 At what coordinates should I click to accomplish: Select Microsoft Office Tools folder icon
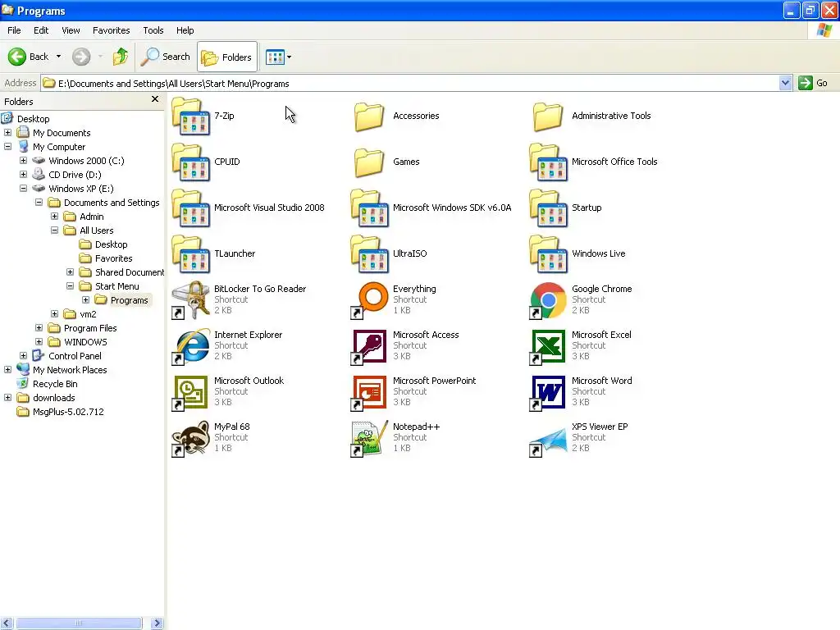click(x=549, y=162)
